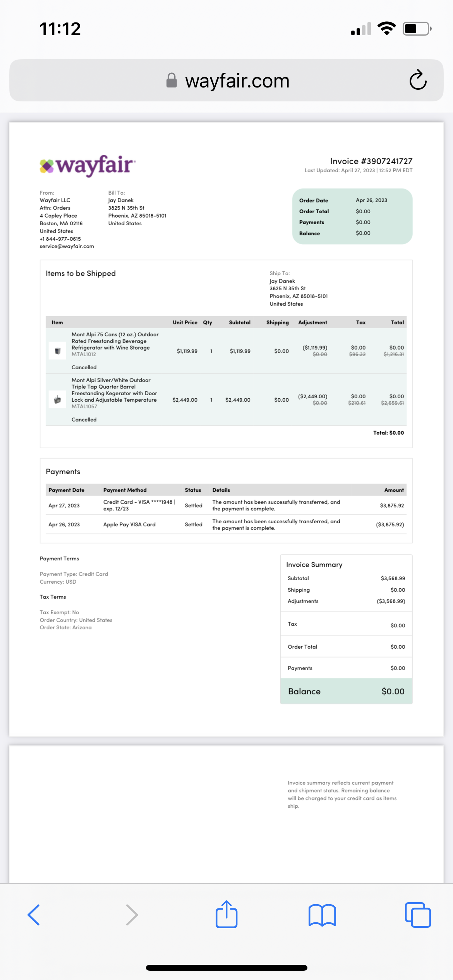Tap the $3,568.99 subtotal in Invoice Summary

[x=393, y=578]
